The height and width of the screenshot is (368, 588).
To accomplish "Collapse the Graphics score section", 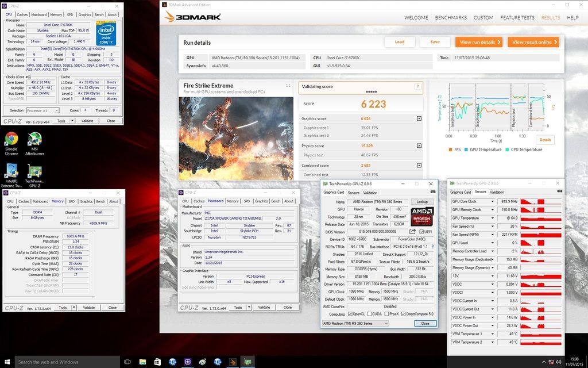I will [419, 118].
